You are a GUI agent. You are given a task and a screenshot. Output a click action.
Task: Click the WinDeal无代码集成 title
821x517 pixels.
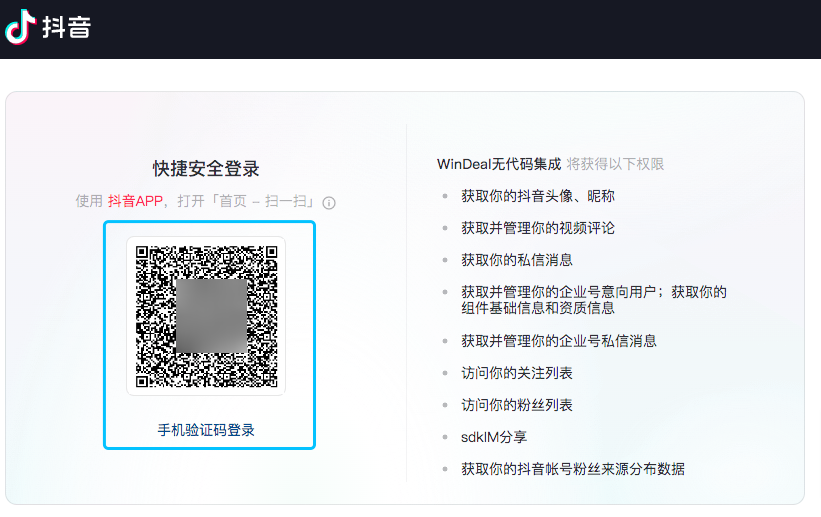[x=499, y=164]
